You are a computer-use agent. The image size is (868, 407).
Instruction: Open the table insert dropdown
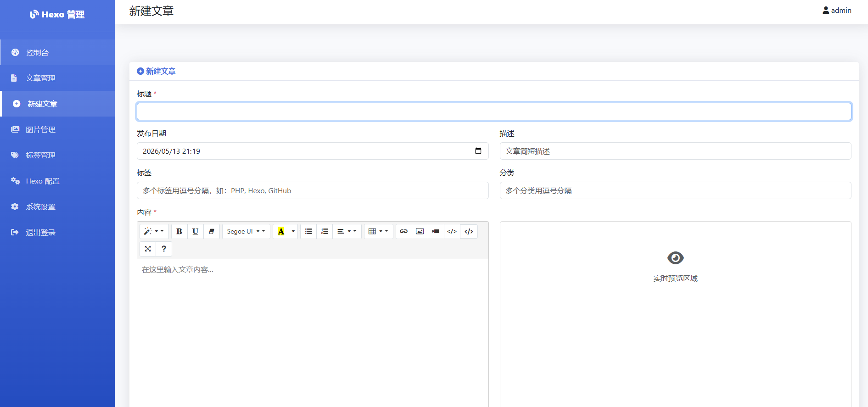coord(379,231)
